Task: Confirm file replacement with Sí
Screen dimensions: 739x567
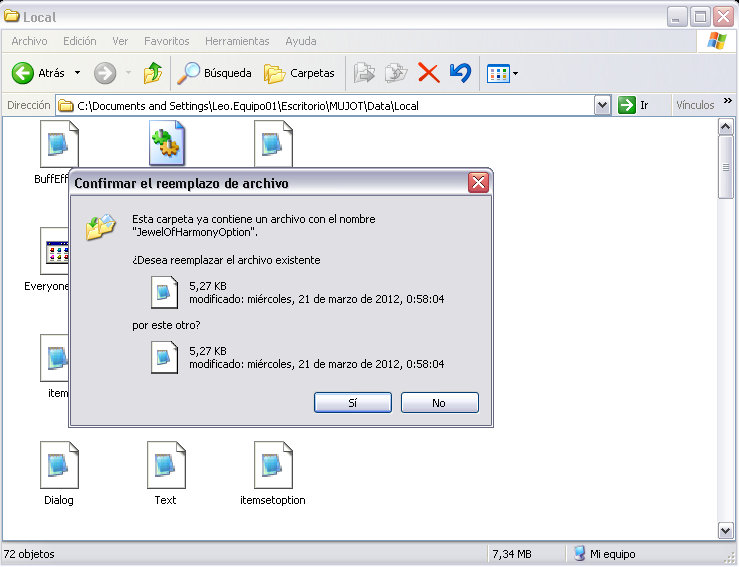Action: pos(352,402)
